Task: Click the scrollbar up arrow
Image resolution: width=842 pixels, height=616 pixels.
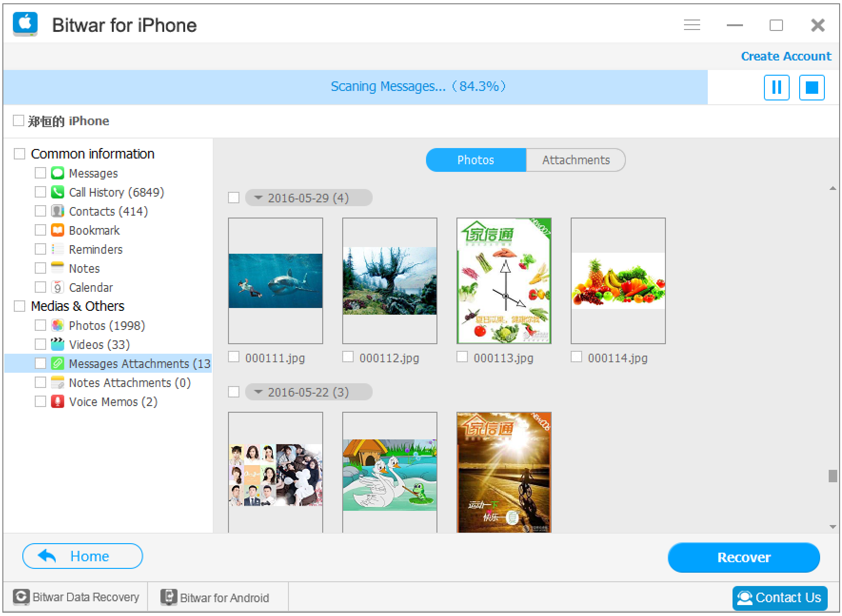Action: 832,189
